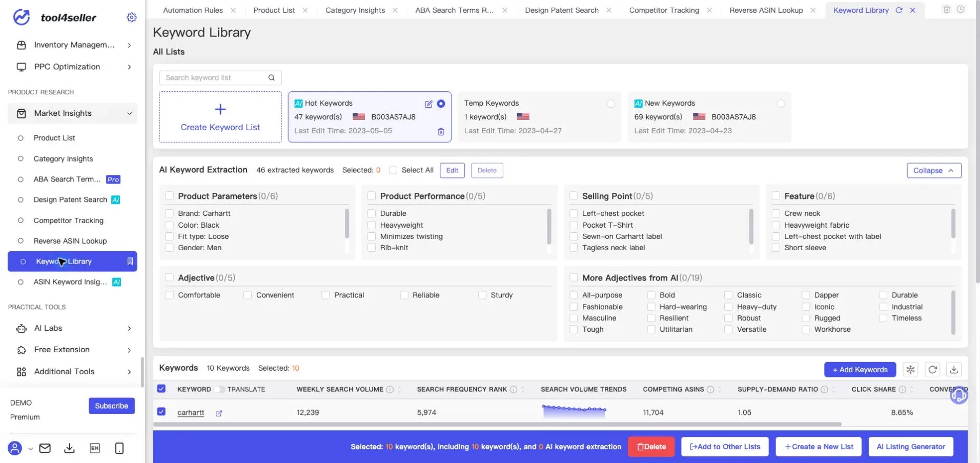Open the AI Listing Generator
The image size is (980, 463).
click(911, 447)
